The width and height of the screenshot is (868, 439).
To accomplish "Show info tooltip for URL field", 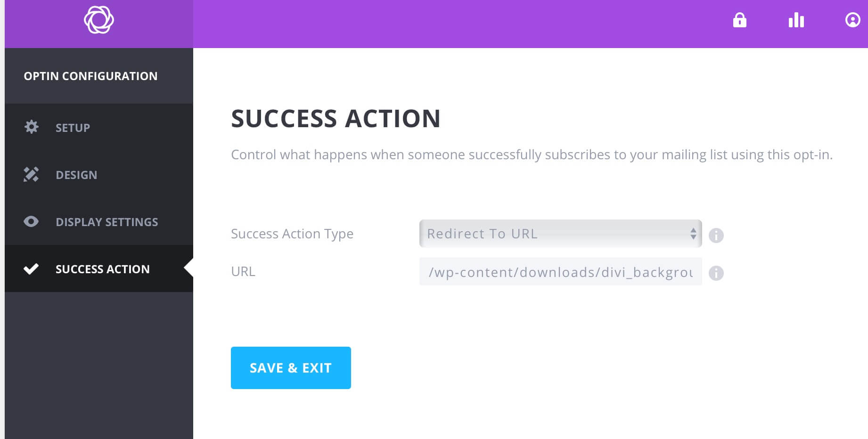I will 716,273.
